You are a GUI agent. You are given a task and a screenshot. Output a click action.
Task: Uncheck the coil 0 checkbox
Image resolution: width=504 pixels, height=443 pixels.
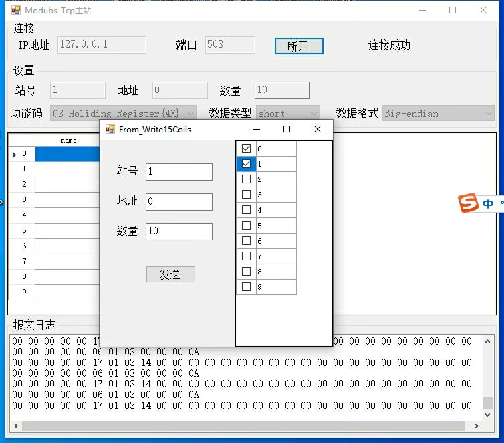[x=246, y=149]
